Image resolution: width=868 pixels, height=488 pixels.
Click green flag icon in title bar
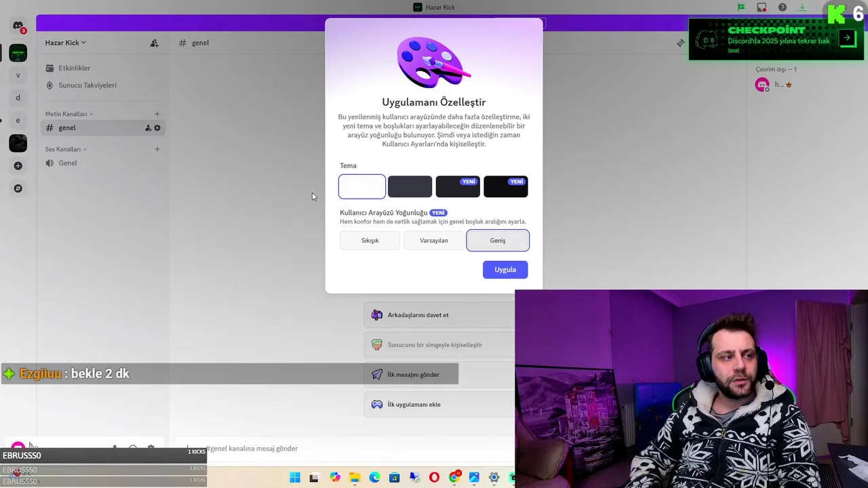click(x=741, y=7)
